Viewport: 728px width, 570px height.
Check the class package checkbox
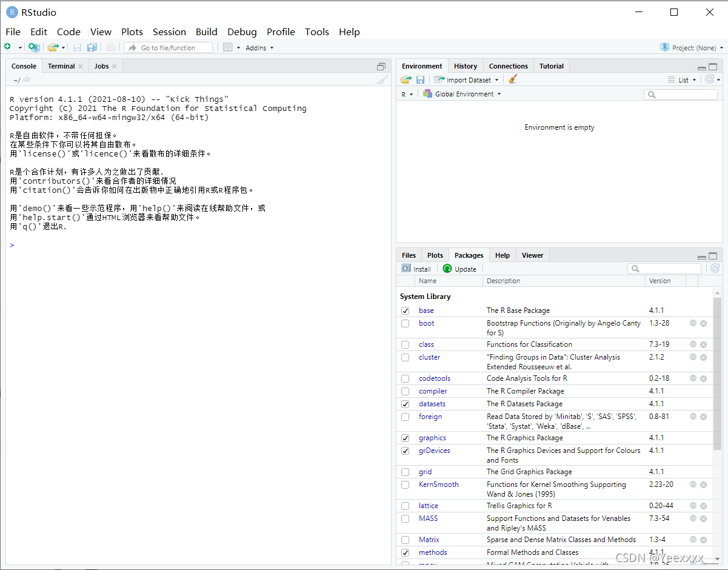tap(406, 344)
